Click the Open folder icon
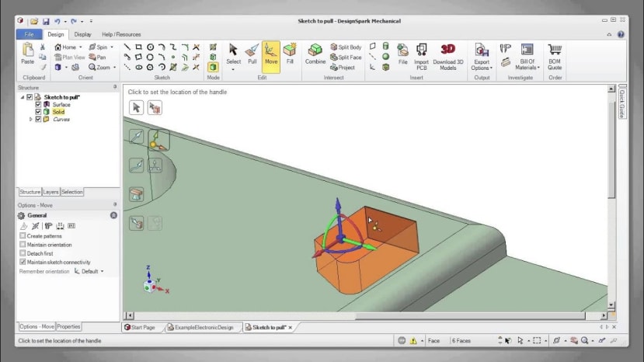Viewport: 644px width, 362px height. click(x=34, y=22)
